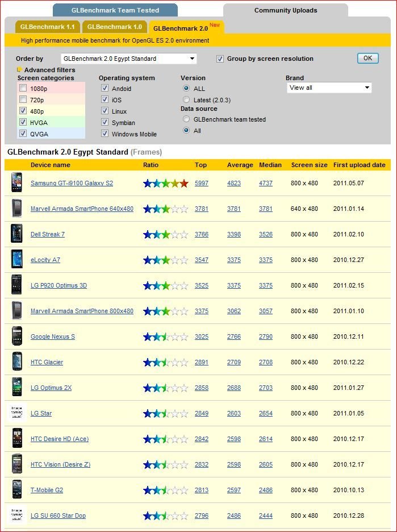The width and height of the screenshot is (397, 532).
Task: Open the Marvell Armada SmartPhone 640x480 link
Action: click(82, 209)
